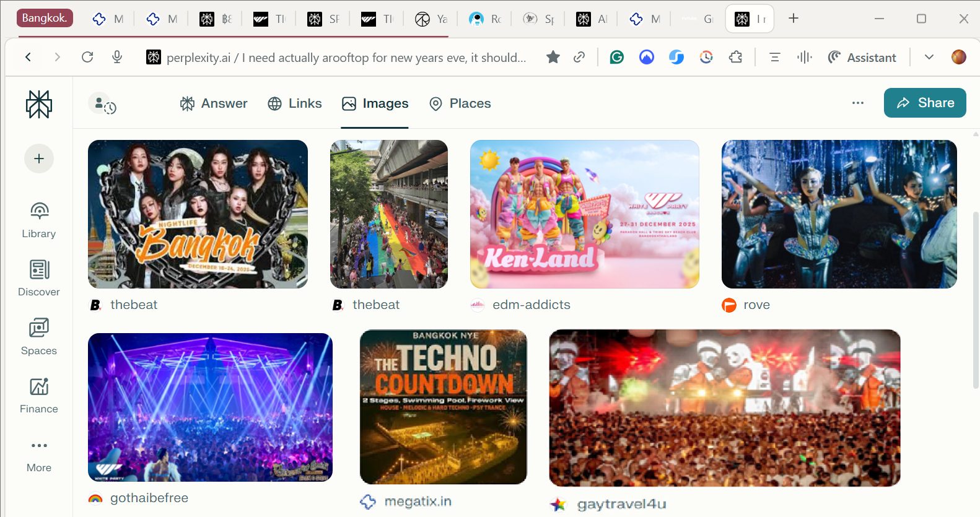Switch to the 'Sp' browser tab
The height and width of the screenshot is (517, 980).
click(540, 19)
